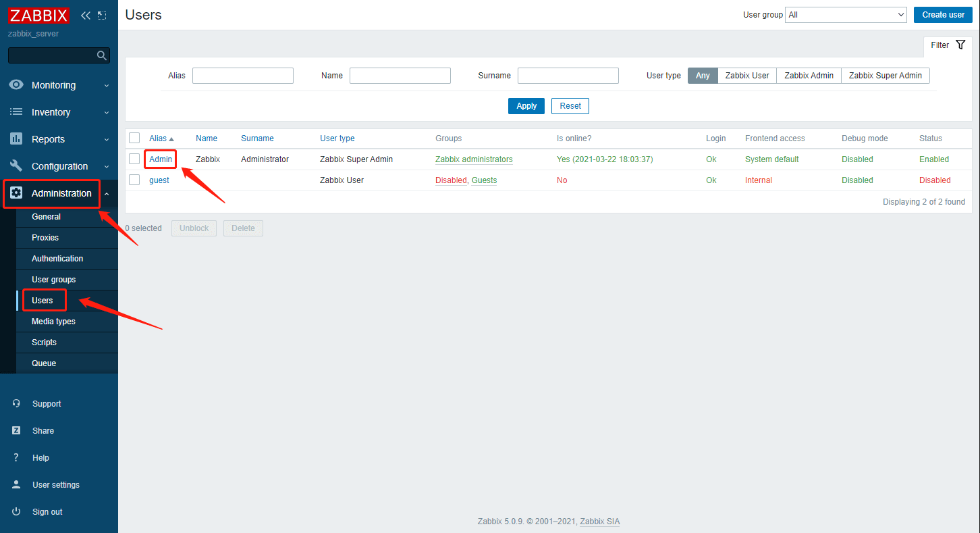This screenshot has width=980, height=533.
Task: Click the search magnifier icon
Action: pos(102,55)
